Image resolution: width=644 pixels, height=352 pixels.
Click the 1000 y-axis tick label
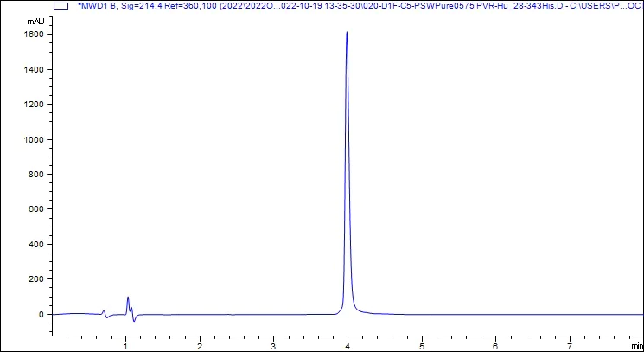point(35,139)
